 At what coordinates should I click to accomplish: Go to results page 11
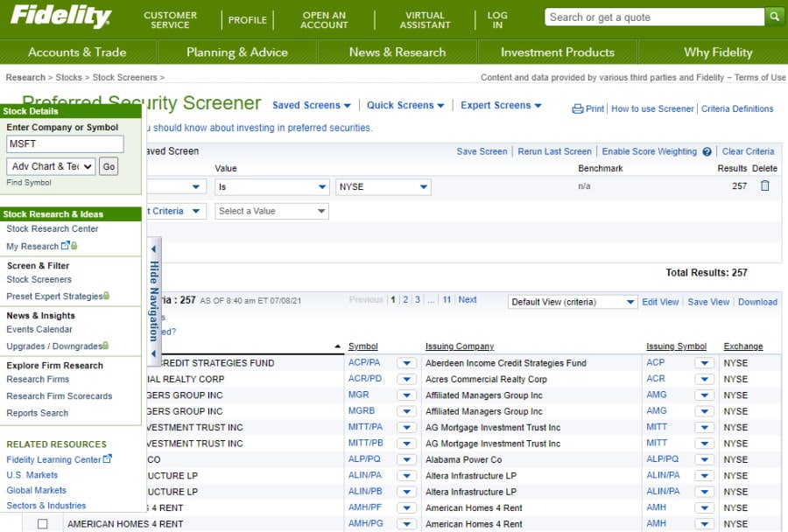pyautogui.click(x=447, y=299)
